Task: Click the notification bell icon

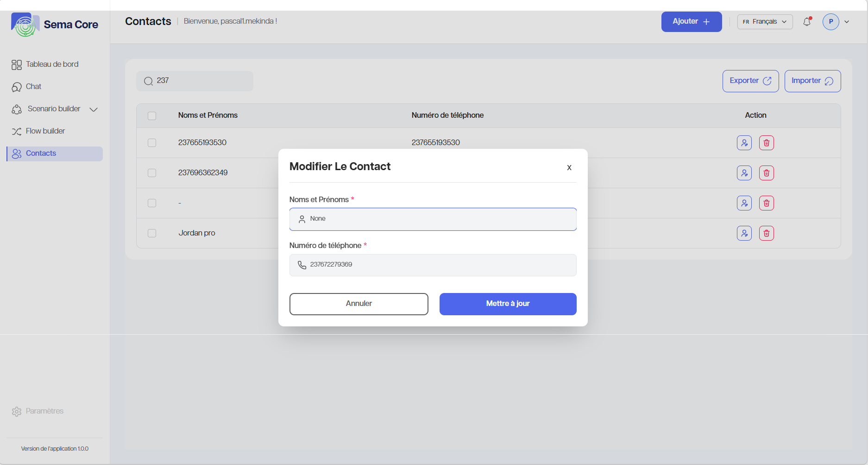Action: [807, 22]
